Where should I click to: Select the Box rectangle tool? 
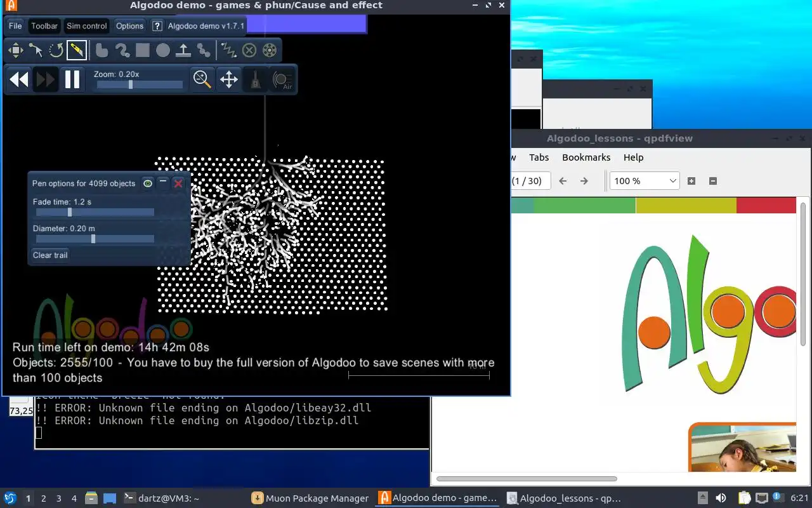click(143, 50)
